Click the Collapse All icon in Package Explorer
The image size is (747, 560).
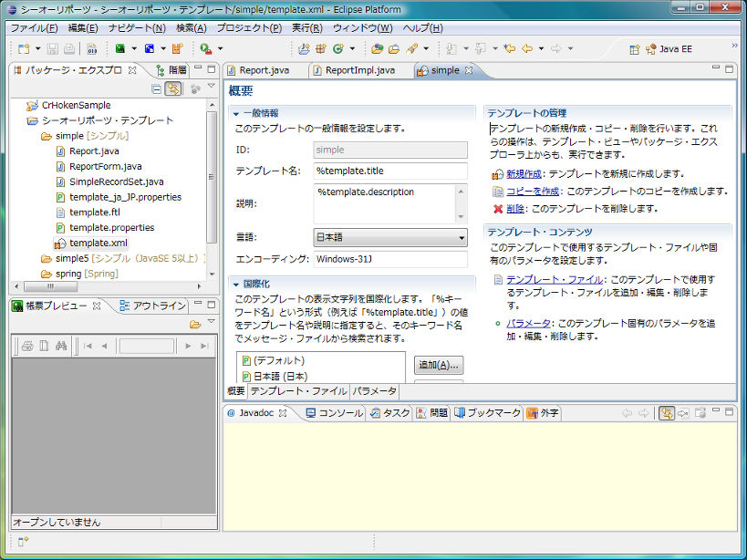coord(156,88)
